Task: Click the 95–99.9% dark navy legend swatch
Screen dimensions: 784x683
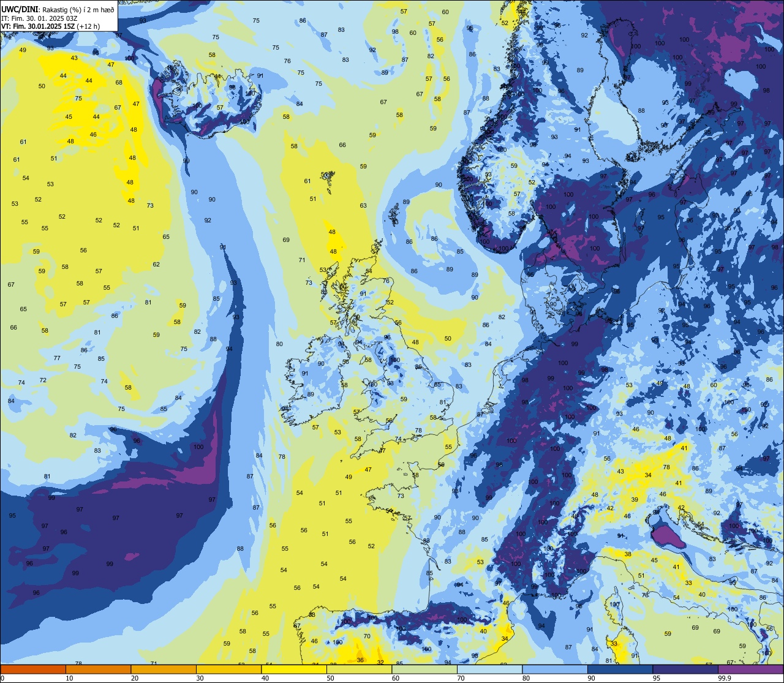Action: tap(685, 670)
